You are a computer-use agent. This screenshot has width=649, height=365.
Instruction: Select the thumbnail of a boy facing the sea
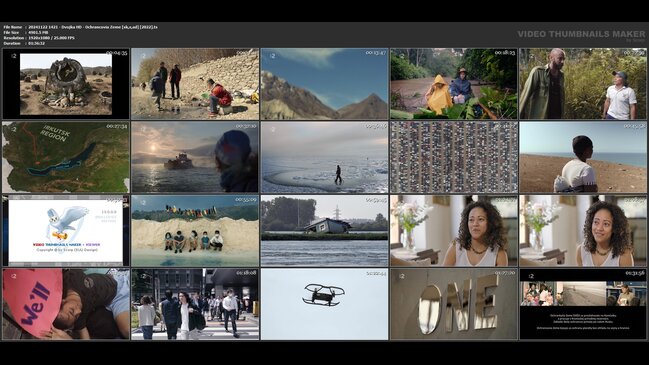pos(583,157)
